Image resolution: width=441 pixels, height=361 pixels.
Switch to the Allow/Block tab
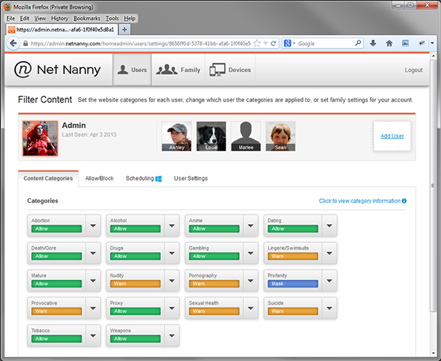click(x=99, y=178)
